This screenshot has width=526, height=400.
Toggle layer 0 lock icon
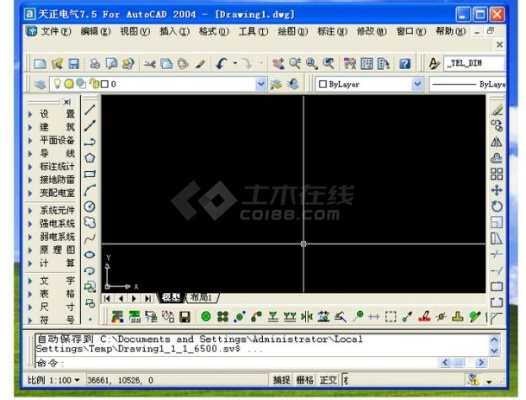click(95, 84)
